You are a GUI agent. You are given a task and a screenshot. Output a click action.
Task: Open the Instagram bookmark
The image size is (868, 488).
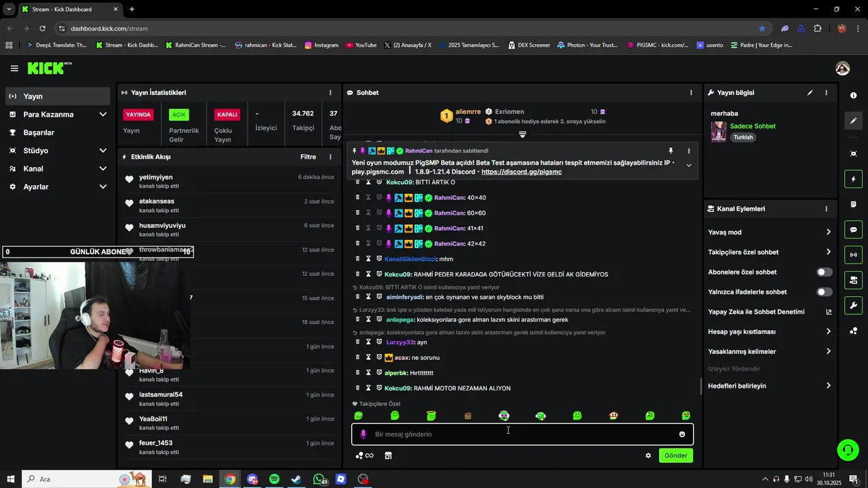pos(321,45)
